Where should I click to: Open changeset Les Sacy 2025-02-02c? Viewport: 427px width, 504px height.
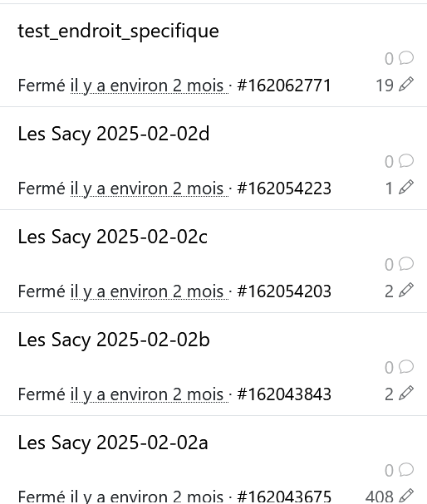pos(112,237)
